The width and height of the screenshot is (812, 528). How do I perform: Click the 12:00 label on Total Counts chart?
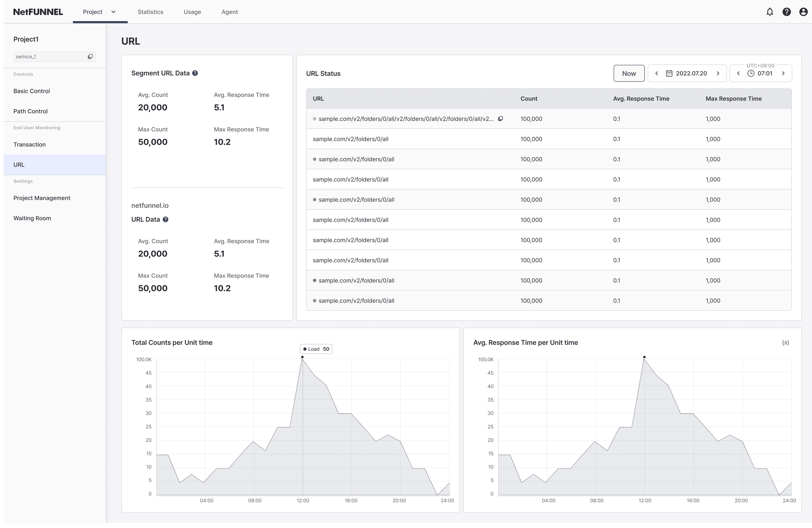[303, 500]
